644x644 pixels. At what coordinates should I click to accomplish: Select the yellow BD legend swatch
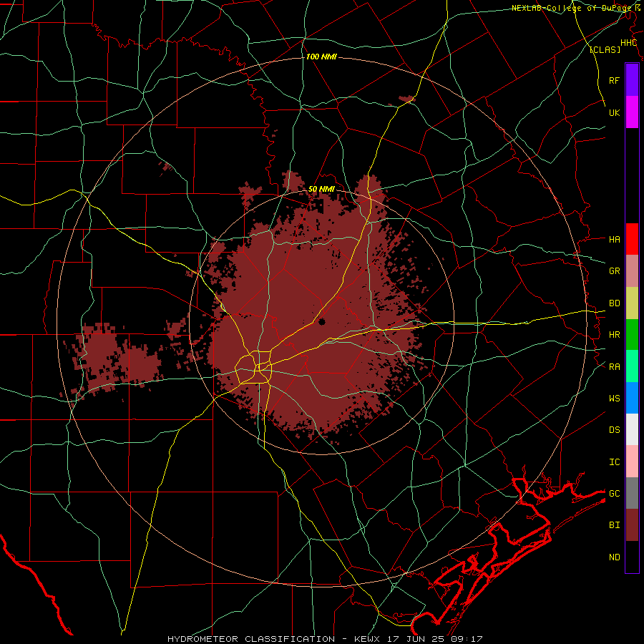632,303
